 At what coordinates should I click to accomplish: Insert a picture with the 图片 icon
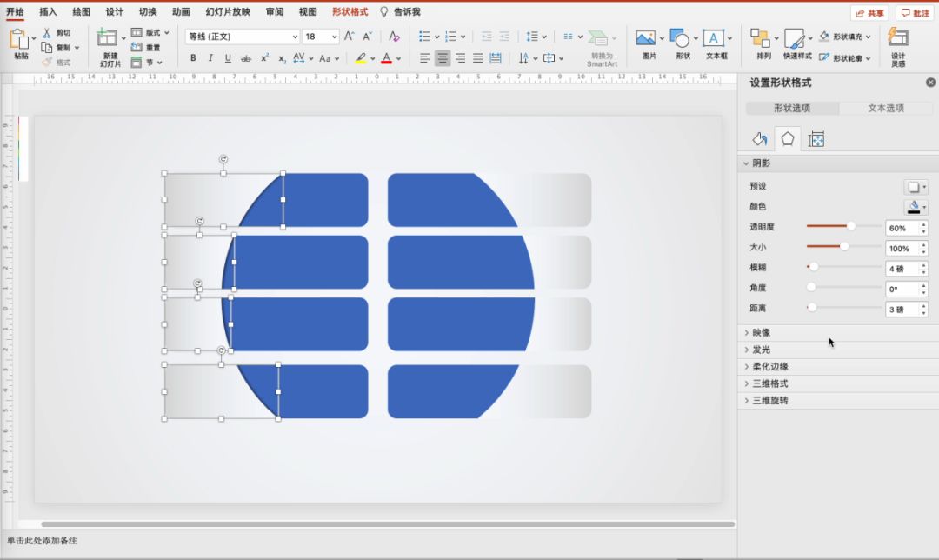[x=645, y=37]
